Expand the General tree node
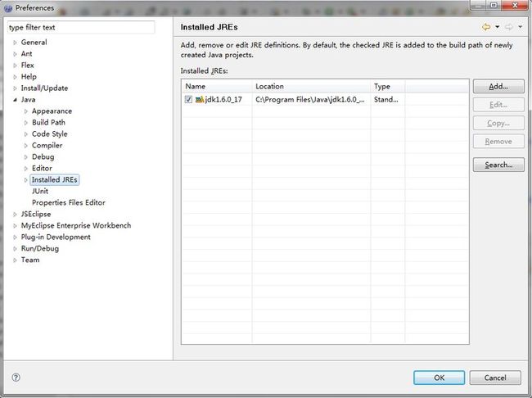The image size is (532, 398). pyautogui.click(x=15, y=43)
